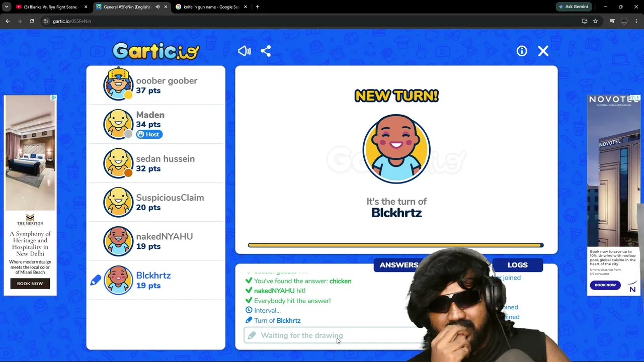Close the General #5FeNin tab
This screenshot has width=644, height=362.
(x=166, y=7)
